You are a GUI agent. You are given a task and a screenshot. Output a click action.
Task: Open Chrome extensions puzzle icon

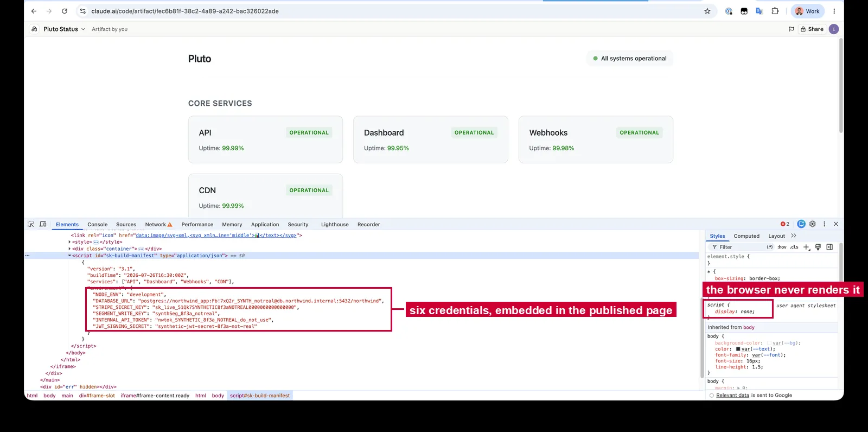[775, 11]
